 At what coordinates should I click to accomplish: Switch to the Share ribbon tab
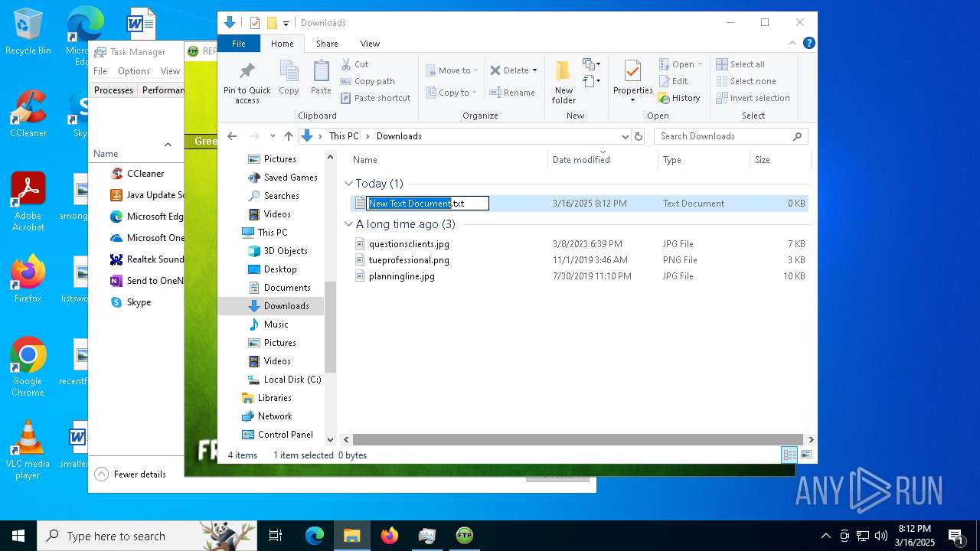pyautogui.click(x=327, y=44)
